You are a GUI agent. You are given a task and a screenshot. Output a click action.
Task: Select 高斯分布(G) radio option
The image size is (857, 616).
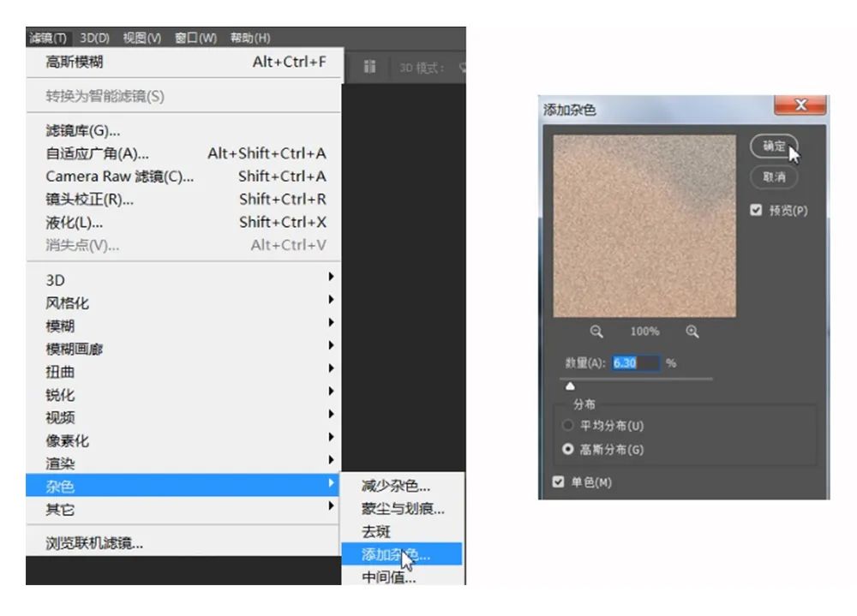pyautogui.click(x=566, y=450)
